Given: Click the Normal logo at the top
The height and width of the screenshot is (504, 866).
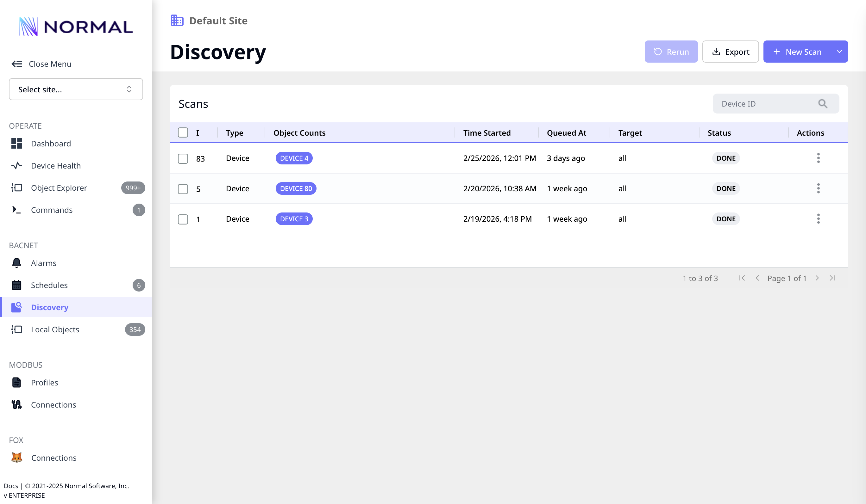Looking at the screenshot, I should pyautogui.click(x=75, y=26).
